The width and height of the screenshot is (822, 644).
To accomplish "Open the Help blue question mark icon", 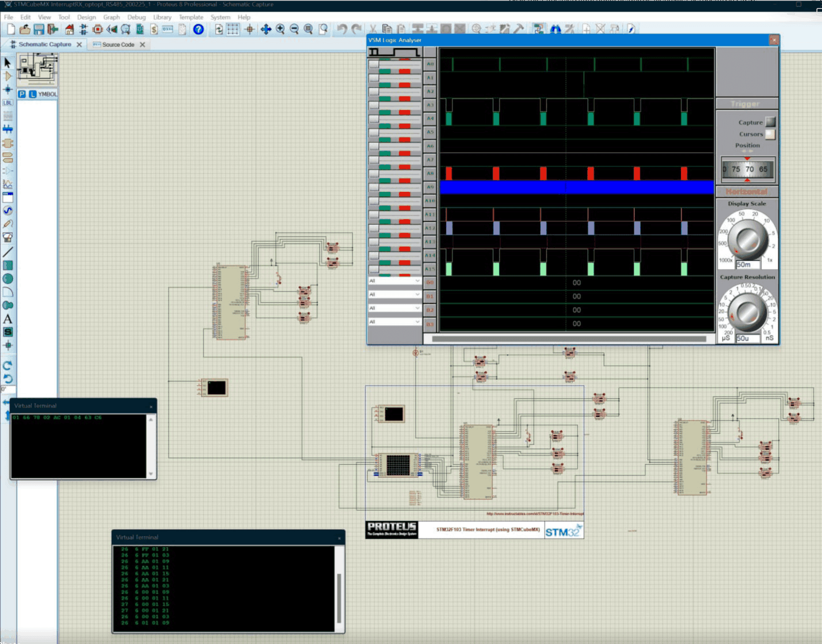I will pyautogui.click(x=198, y=30).
